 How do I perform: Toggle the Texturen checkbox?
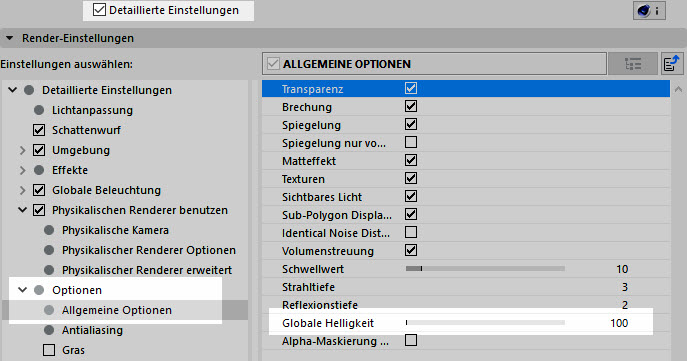(411, 178)
